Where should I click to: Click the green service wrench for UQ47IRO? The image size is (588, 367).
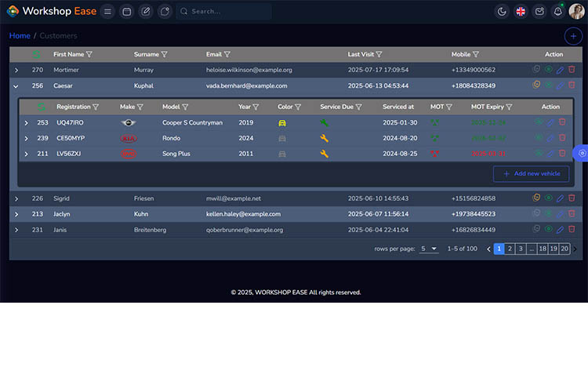point(324,122)
